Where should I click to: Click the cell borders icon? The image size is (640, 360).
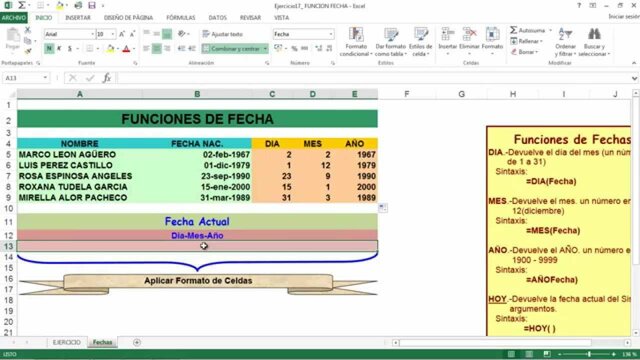click(x=90, y=49)
